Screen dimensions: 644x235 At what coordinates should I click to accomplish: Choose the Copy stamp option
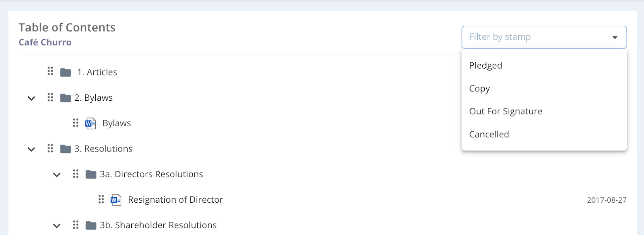tap(479, 89)
